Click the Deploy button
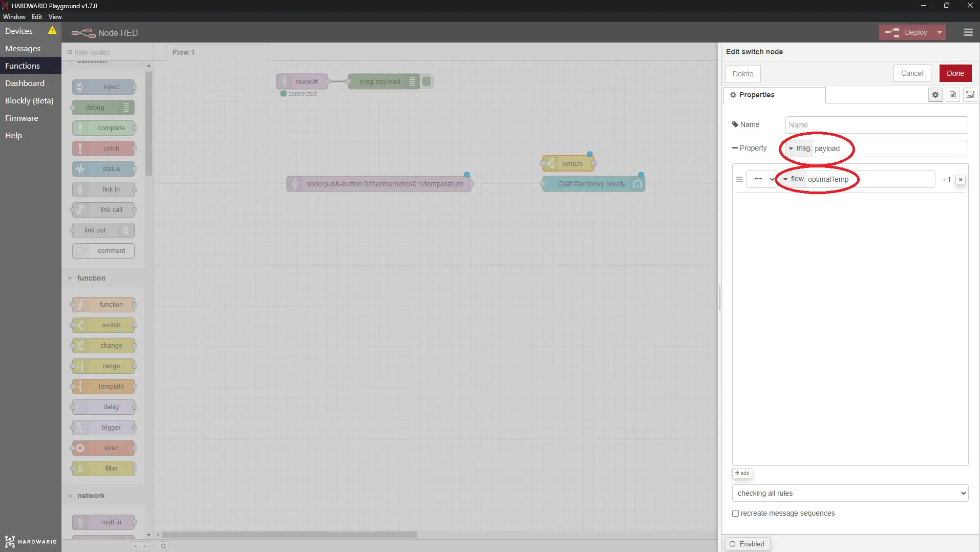Screen dimensions: 980x552 click(906, 32)
